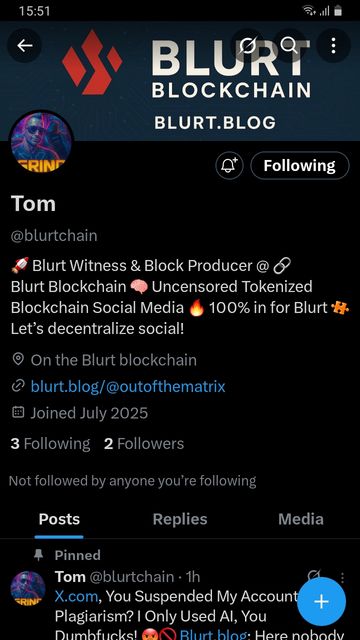This screenshot has height=640, width=360.
Task: Tap the search magnifier icon
Action: [289, 46]
